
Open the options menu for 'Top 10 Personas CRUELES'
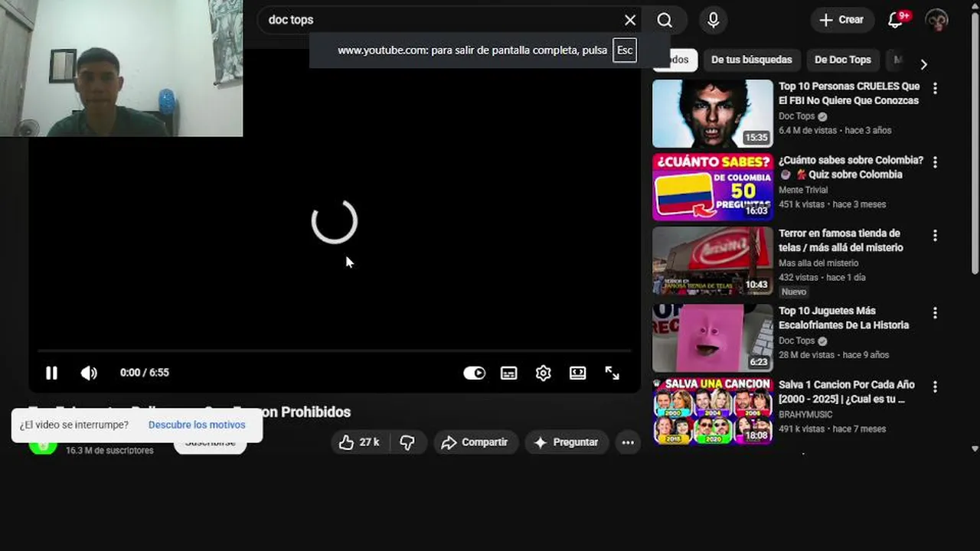click(x=935, y=88)
